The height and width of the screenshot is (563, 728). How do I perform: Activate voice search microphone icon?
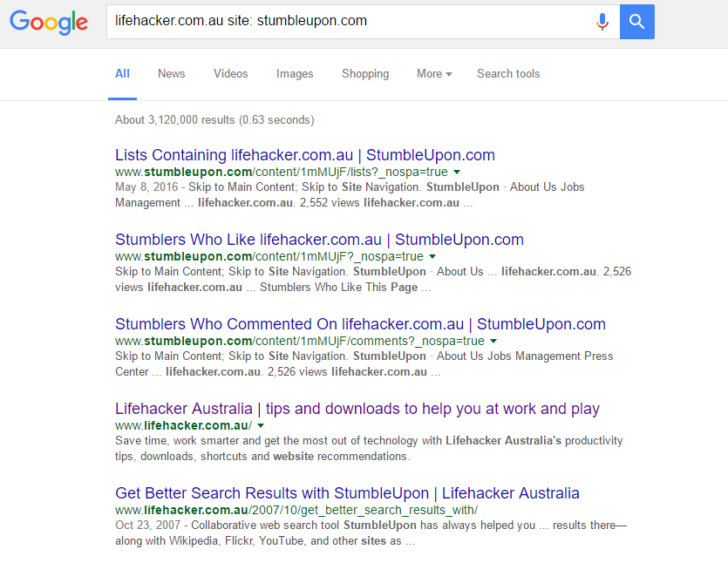(x=602, y=22)
